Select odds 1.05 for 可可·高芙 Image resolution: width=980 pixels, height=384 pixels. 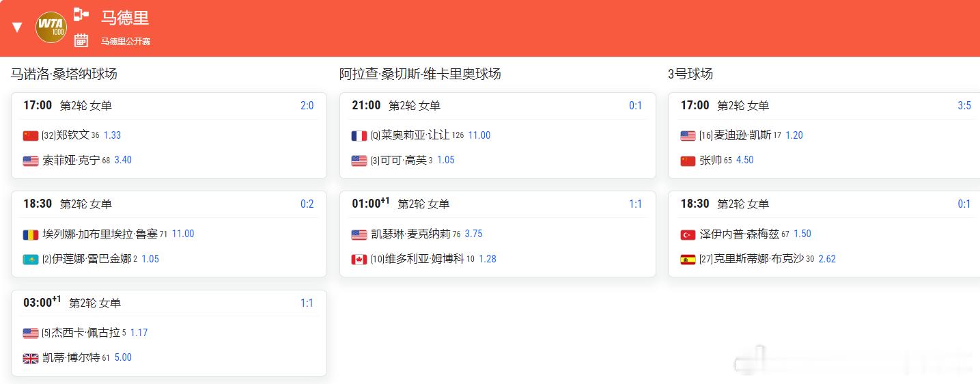tap(446, 160)
